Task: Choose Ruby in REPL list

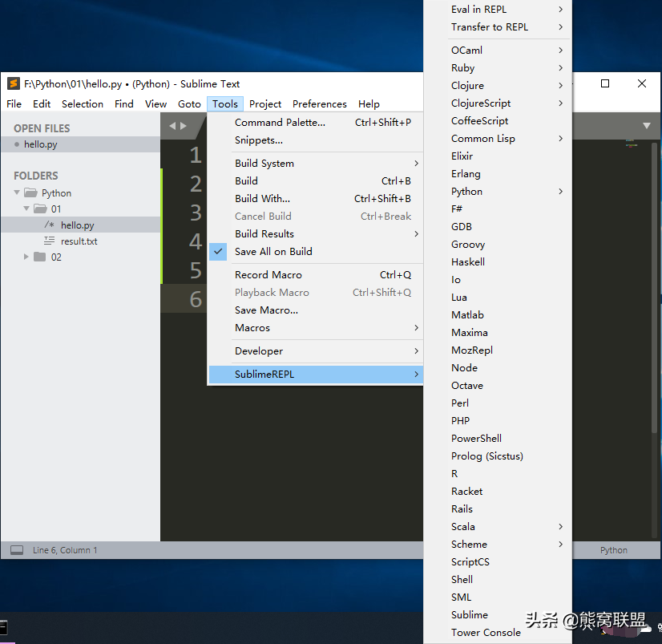Action: pos(498,68)
